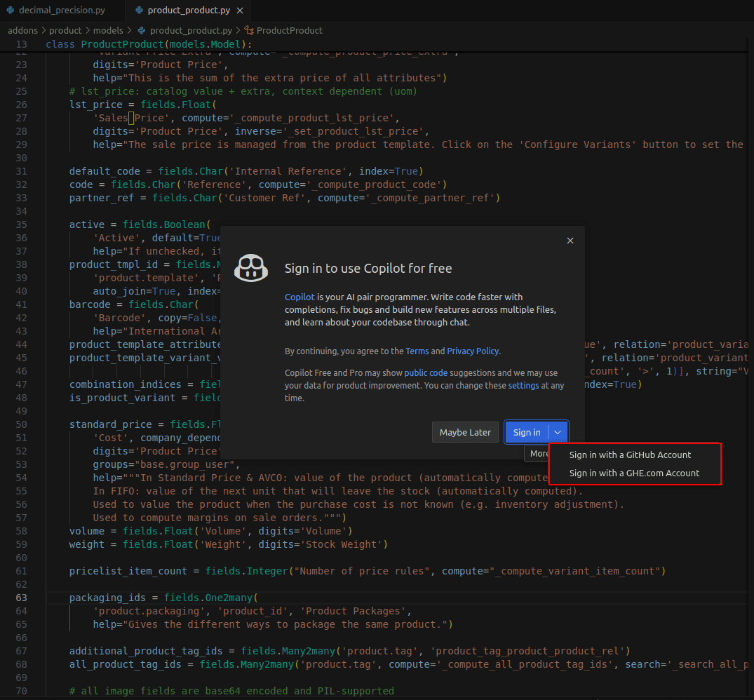The height and width of the screenshot is (700, 754).
Task: Click line number 63 in gutter
Action: tap(21, 598)
